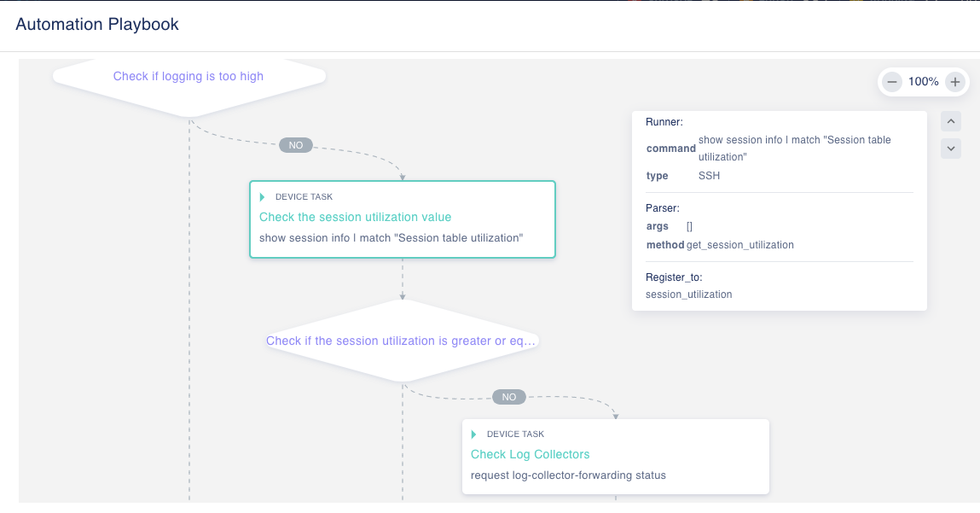Click the 100% zoom level indicator
The width and height of the screenshot is (980, 513).
pos(923,82)
